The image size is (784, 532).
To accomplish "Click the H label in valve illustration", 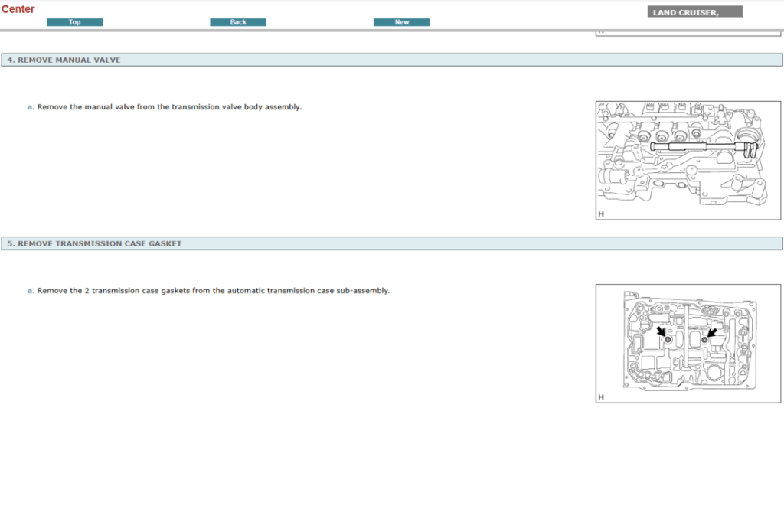I will pos(601,214).
